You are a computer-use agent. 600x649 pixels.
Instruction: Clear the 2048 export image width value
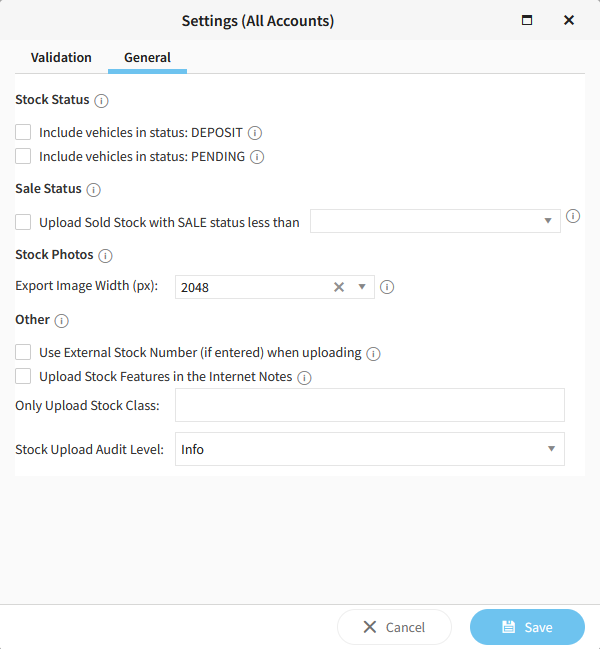[339, 287]
